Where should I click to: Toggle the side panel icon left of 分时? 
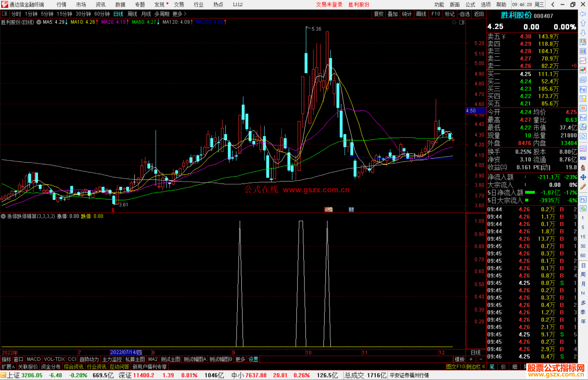[x=4, y=14]
